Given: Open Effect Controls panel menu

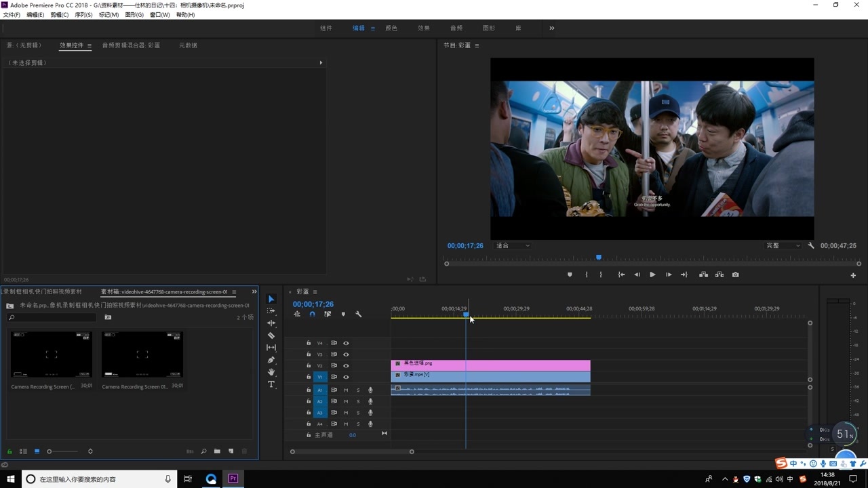Looking at the screenshot, I should pyautogui.click(x=90, y=45).
